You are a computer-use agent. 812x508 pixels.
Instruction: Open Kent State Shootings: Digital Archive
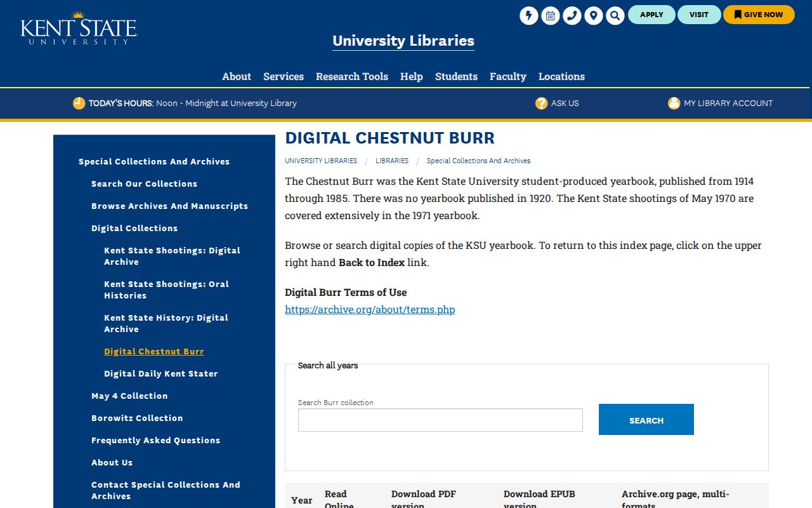point(172,256)
